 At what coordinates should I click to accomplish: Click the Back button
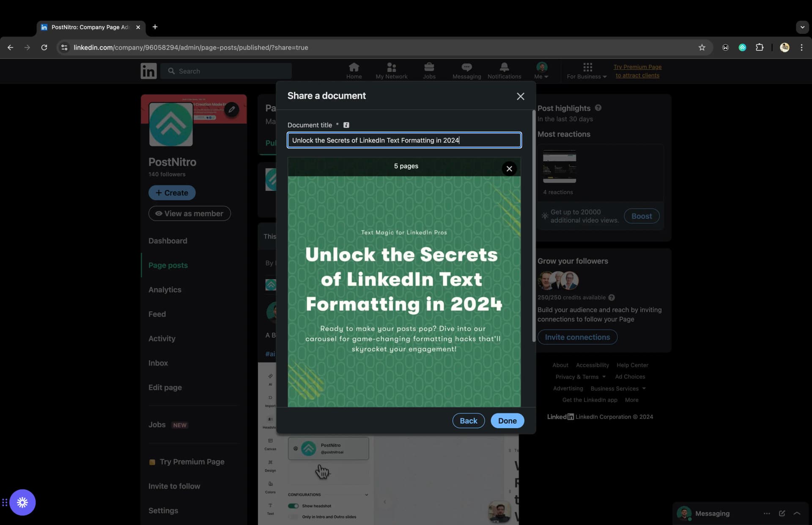tap(468, 420)
